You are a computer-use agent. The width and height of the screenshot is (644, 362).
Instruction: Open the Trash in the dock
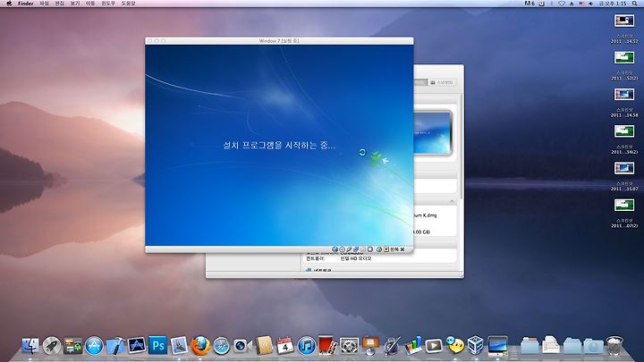point(614,346)
